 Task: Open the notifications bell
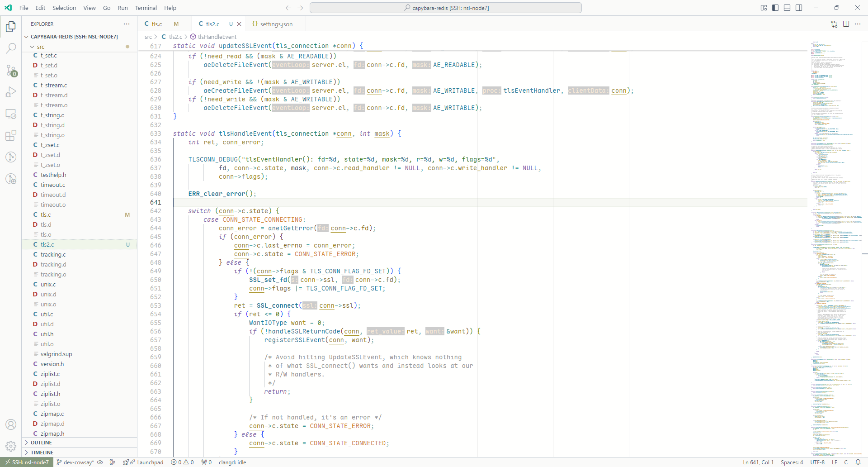tap(858, 462)
